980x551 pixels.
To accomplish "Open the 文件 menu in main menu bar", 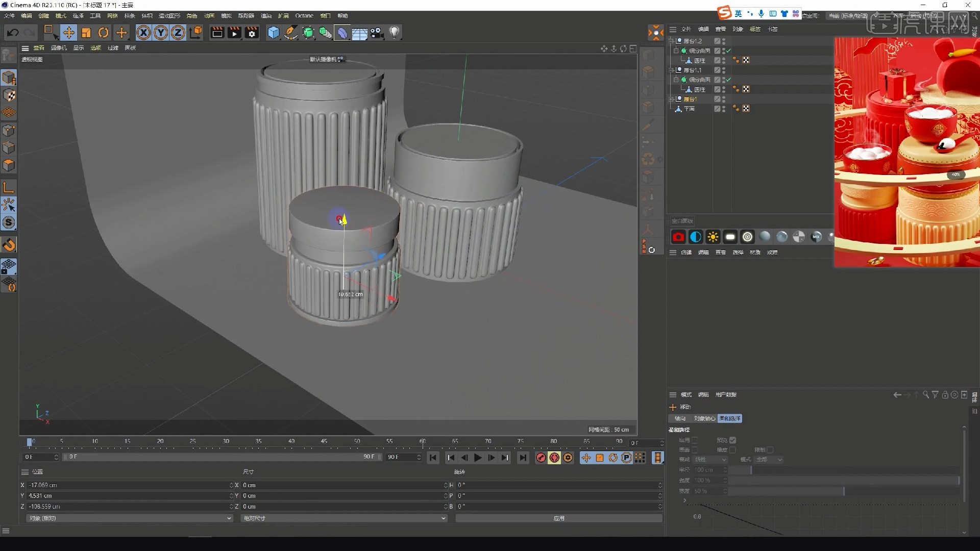I will [x=9, y=16].
